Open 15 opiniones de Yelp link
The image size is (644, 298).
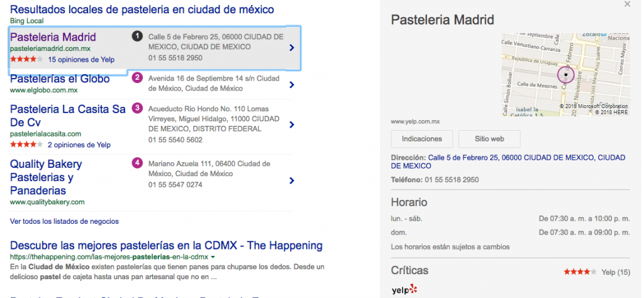click(81, 60)
